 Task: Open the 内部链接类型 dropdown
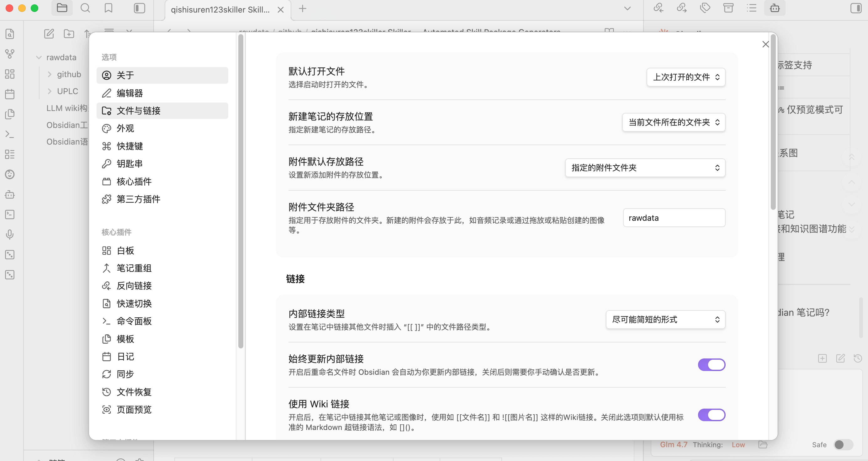[x=665, y=320]
